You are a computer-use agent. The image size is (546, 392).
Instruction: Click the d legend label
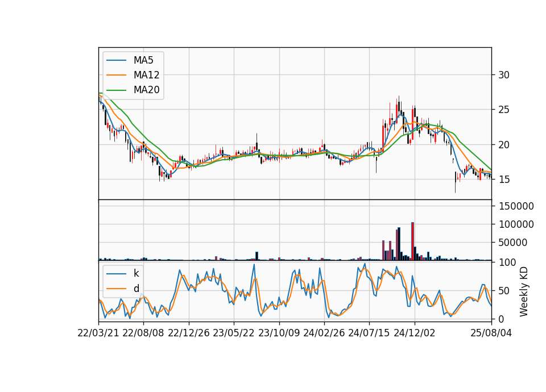tap(136, 289)
